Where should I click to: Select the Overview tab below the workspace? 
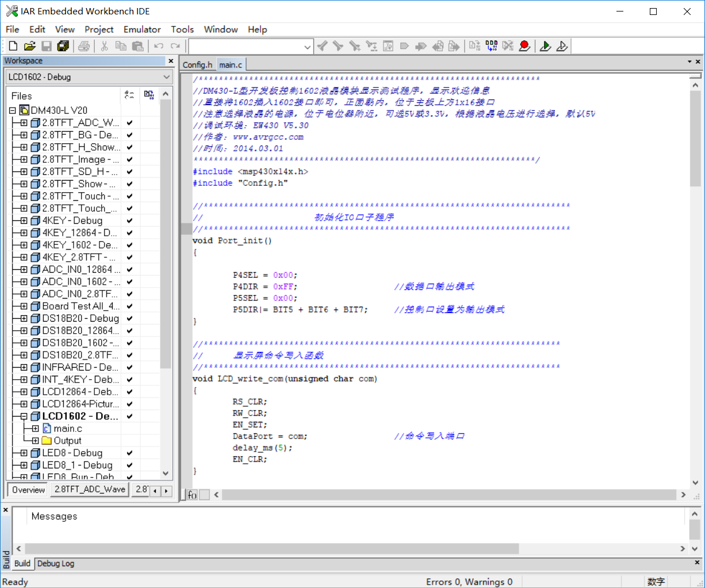pyautogui.click(x=29, y=490)
